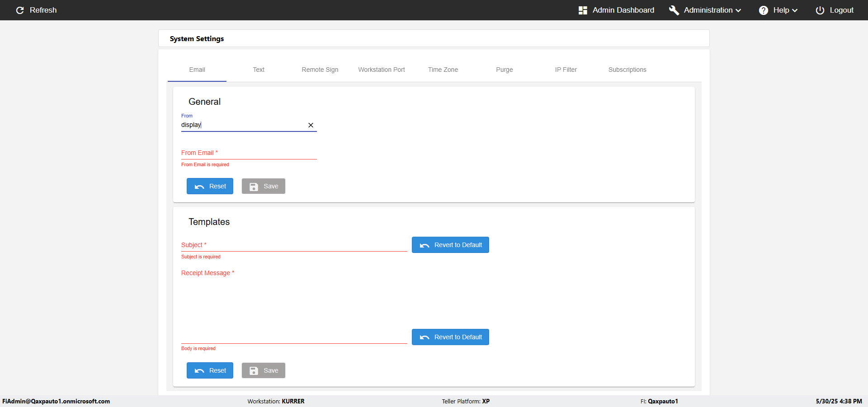Switch to the Email tab
868x407 pixels.
(x=197, y=70)
